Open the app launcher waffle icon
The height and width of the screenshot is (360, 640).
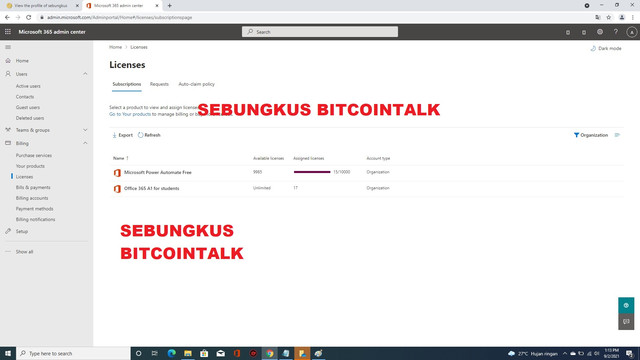[x=8, y=32]
